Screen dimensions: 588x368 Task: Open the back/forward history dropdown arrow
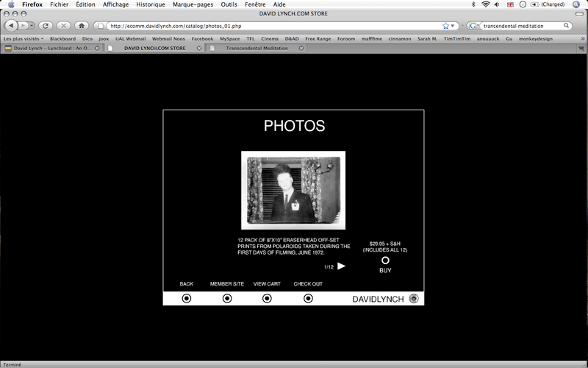coord(32,26)
